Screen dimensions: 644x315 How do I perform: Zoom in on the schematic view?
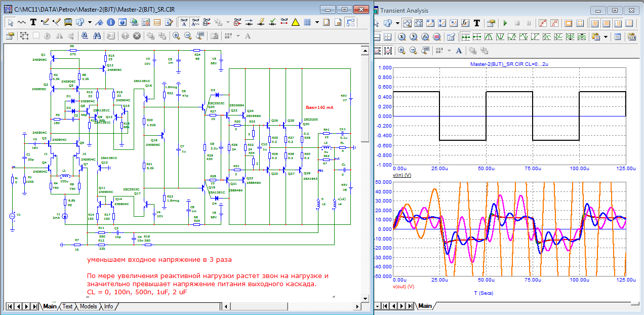point(176,35)
